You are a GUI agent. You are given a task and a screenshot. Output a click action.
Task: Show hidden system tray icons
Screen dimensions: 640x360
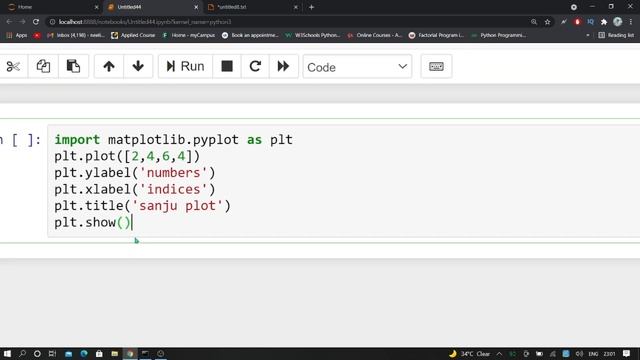(x=499, y=354)
